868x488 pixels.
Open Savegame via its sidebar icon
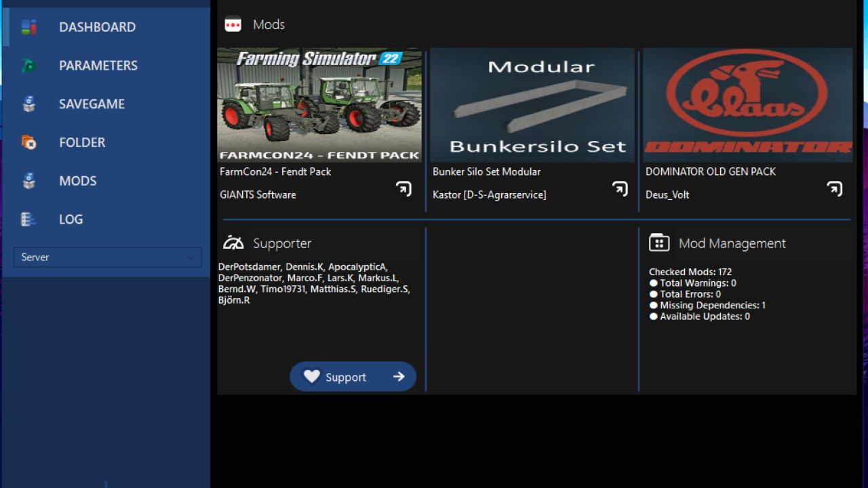click(x=28, y=104)
